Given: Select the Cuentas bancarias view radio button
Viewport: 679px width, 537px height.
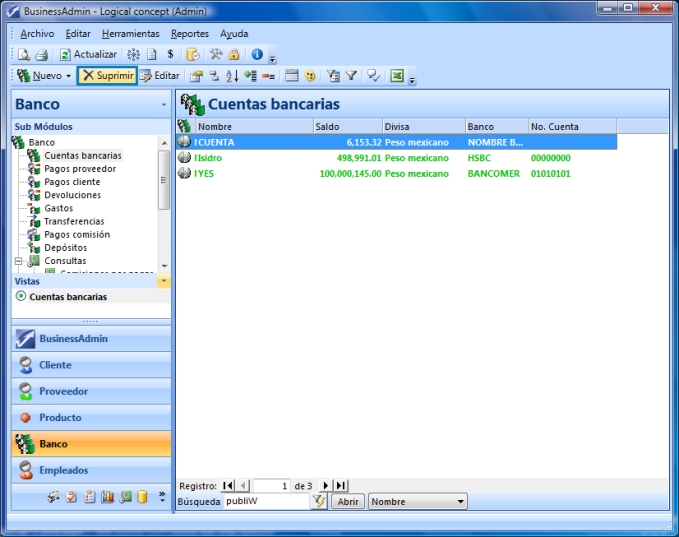Looking at the screenshot, I should 21,296.
